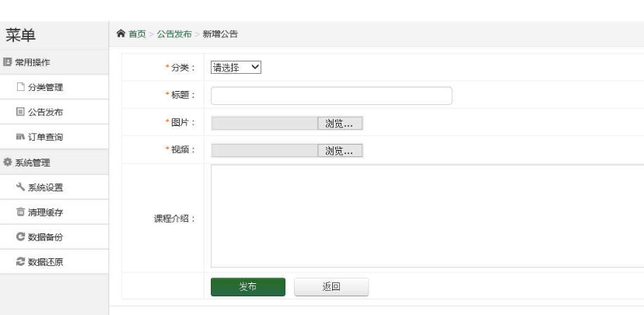644x315 pixels.
Task: Click the 数据还原 sync icon
Action: coord(21,262)
